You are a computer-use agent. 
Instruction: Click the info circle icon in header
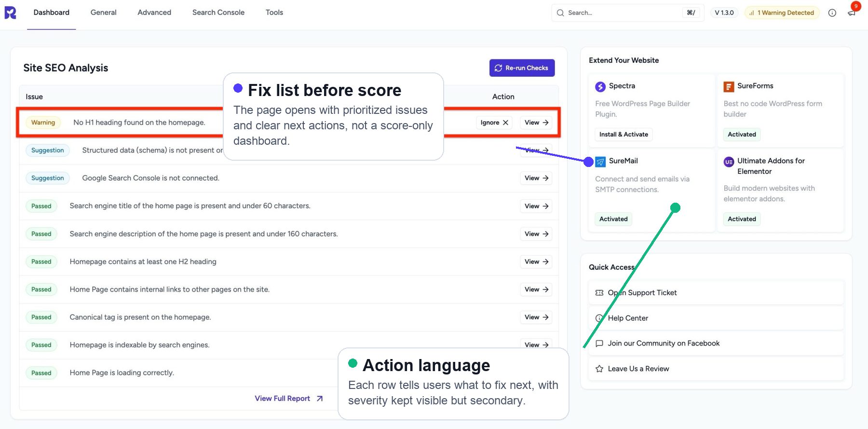coord(832,13)
